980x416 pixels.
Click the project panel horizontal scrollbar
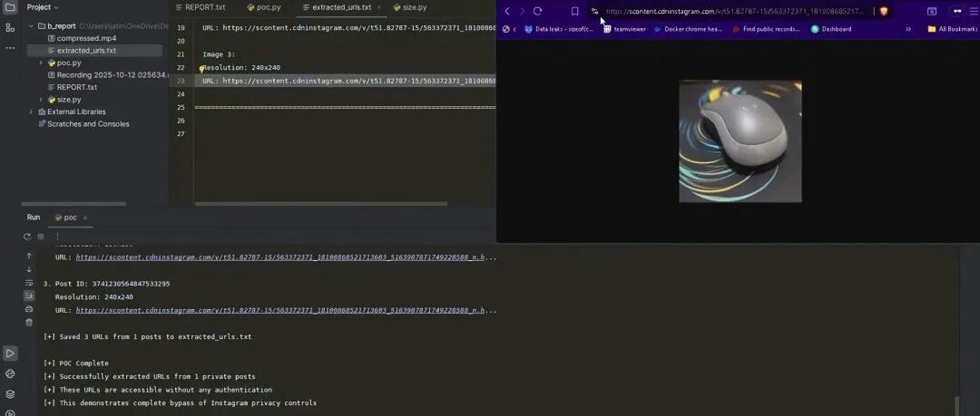pyautogui.click(x=73, y=204)
